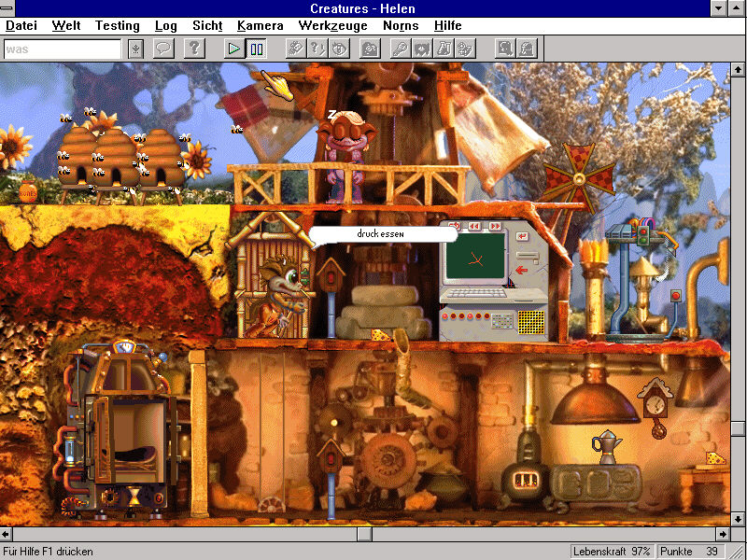Click horizontal scrollbar left arrow
The width and height of the screenshot is (747, 560).
(x=6, y=534)
